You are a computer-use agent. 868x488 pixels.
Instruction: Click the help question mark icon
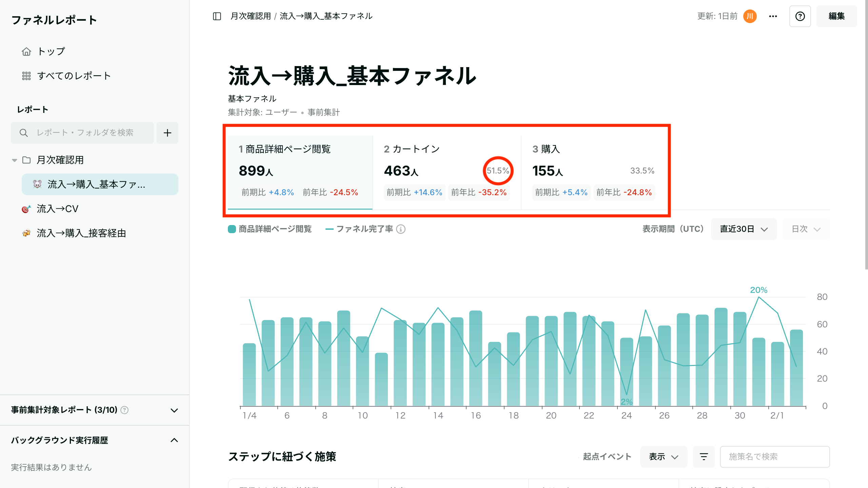point(800,16)
